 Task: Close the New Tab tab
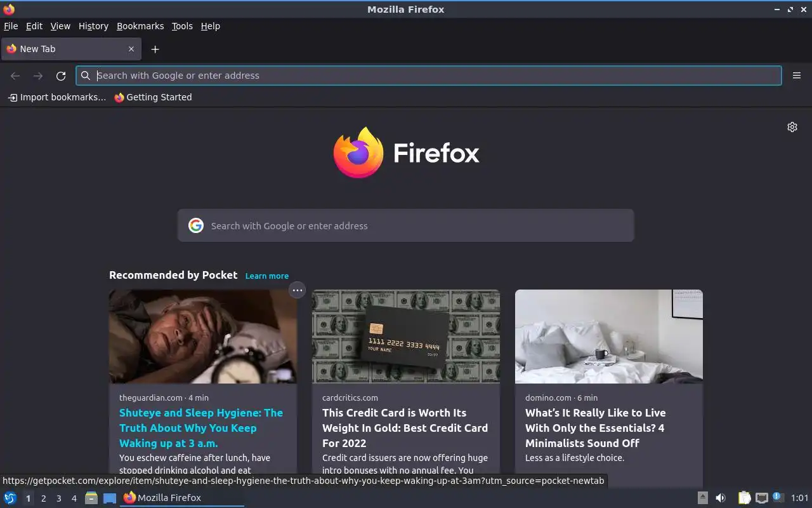[x=131, y=49]
